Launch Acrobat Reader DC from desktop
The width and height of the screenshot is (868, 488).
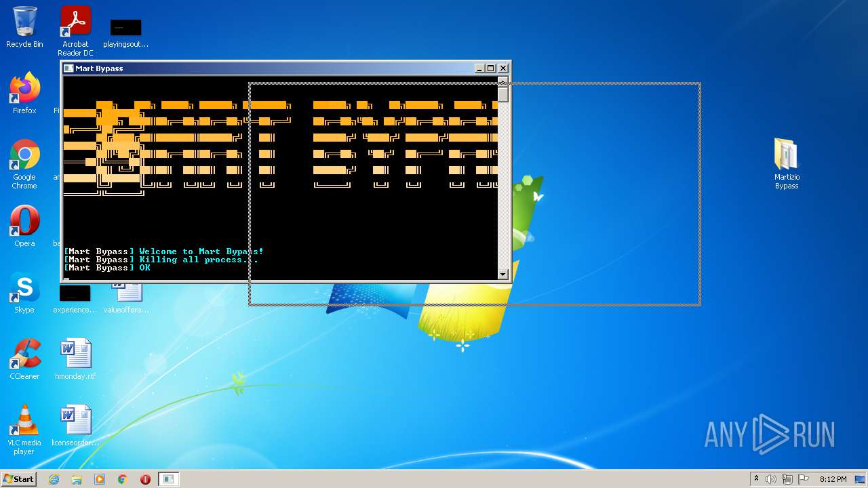click(75, 30)
